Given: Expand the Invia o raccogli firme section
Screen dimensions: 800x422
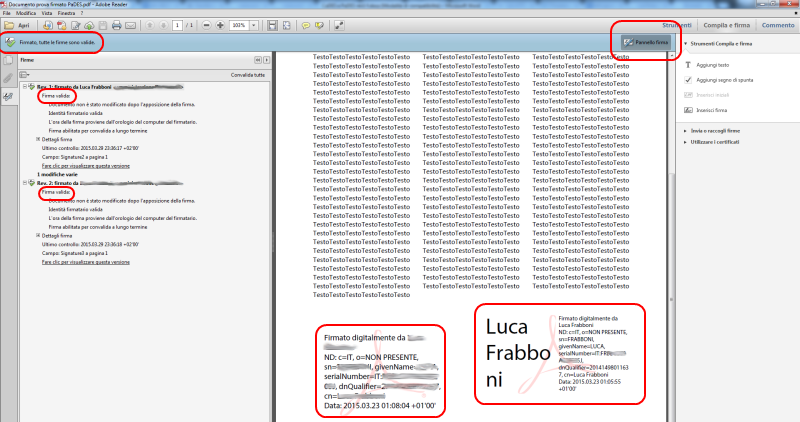Looking at the screenshot, I should coord(685,131).
